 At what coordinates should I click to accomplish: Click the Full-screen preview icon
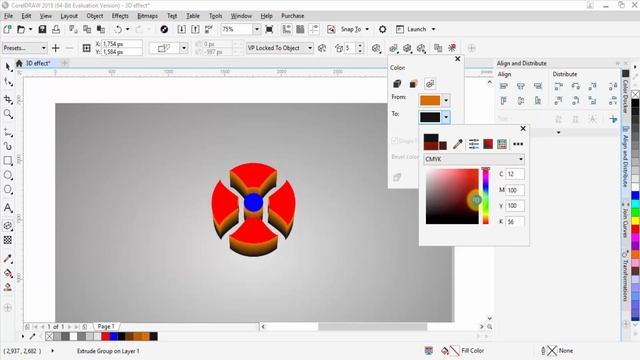269,29
